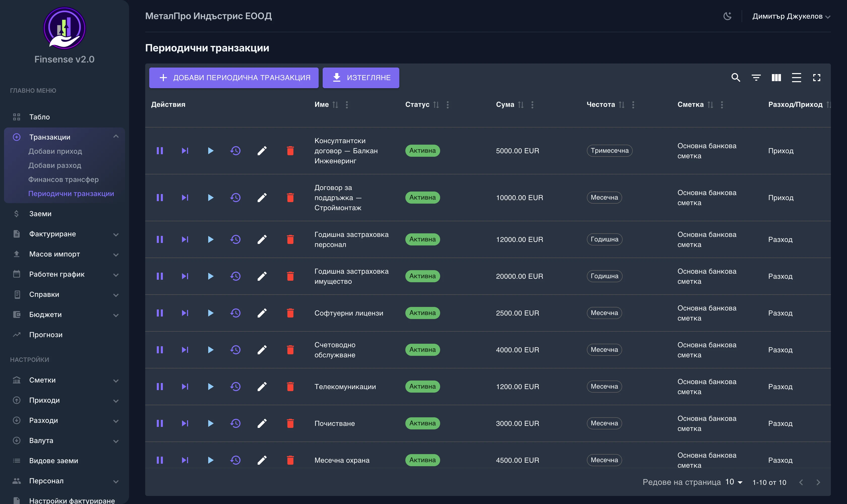Change row density with the lines icon
847x504 pixels.
point(796,78)
